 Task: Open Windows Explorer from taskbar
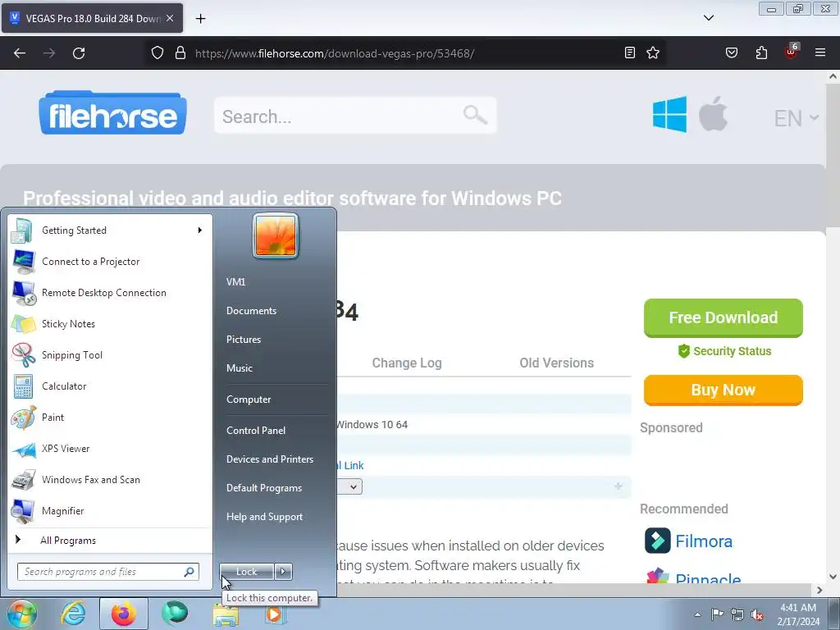pyautogui.click(x=226, y=614)
